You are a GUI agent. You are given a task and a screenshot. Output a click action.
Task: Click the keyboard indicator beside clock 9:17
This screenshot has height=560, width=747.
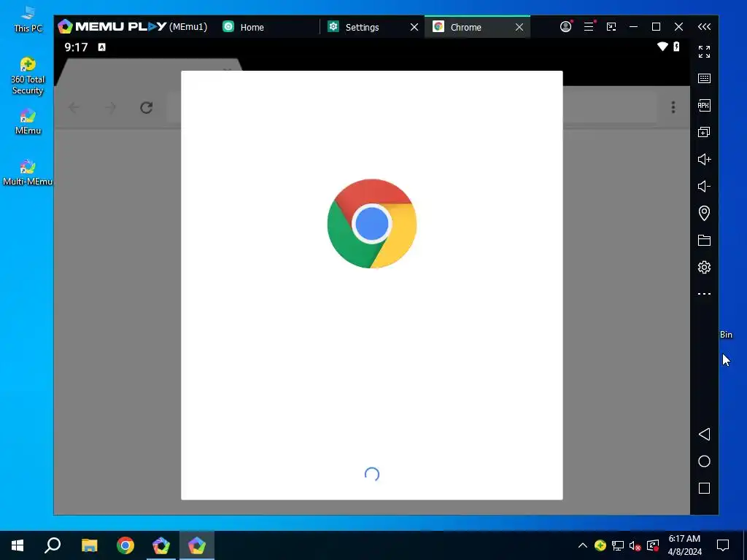coord(101,47)
